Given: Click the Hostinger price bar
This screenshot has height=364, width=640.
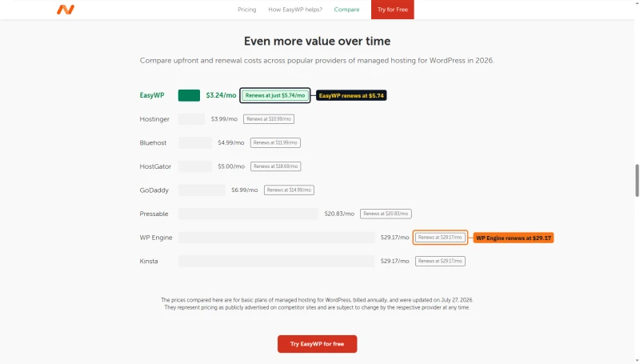Looking at the screenshot, I should [x=191, y=119].
